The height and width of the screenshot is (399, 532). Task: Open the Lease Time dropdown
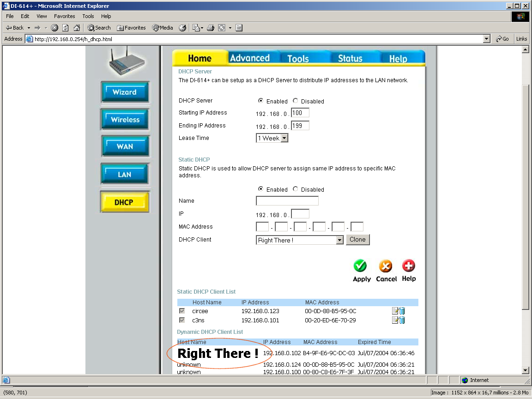284,138
